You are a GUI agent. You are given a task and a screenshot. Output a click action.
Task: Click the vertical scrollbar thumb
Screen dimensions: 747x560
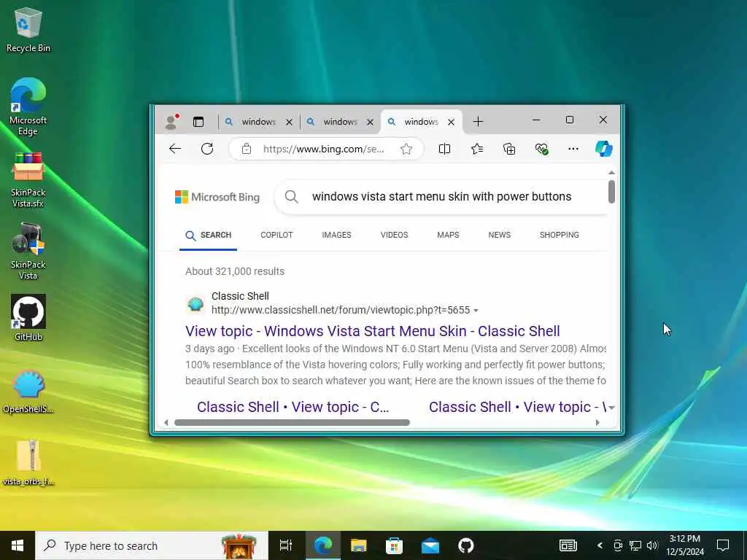(611, 192)
